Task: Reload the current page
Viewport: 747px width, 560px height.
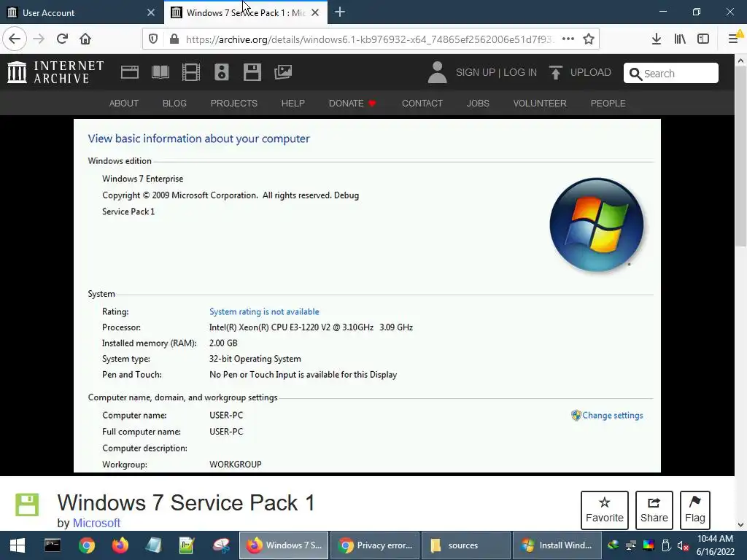Action: [x=62, y=39]
